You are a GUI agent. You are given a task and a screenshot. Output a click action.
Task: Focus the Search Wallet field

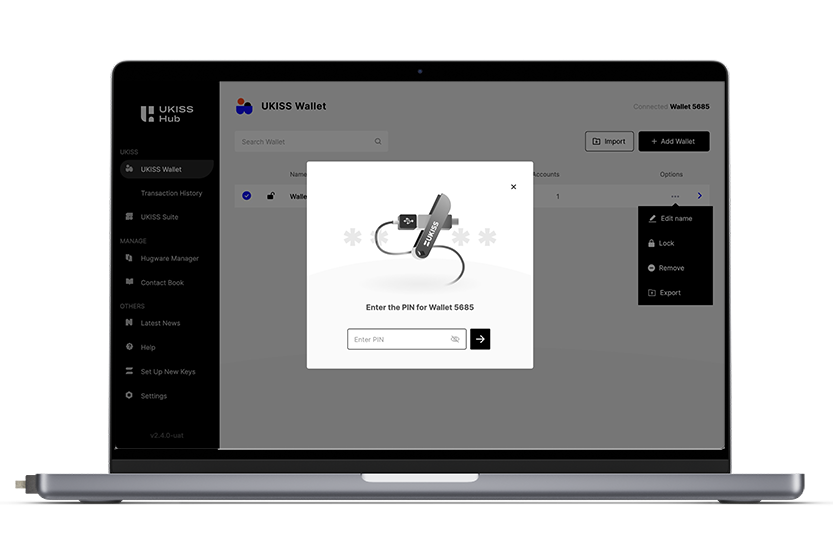(311, 141)
